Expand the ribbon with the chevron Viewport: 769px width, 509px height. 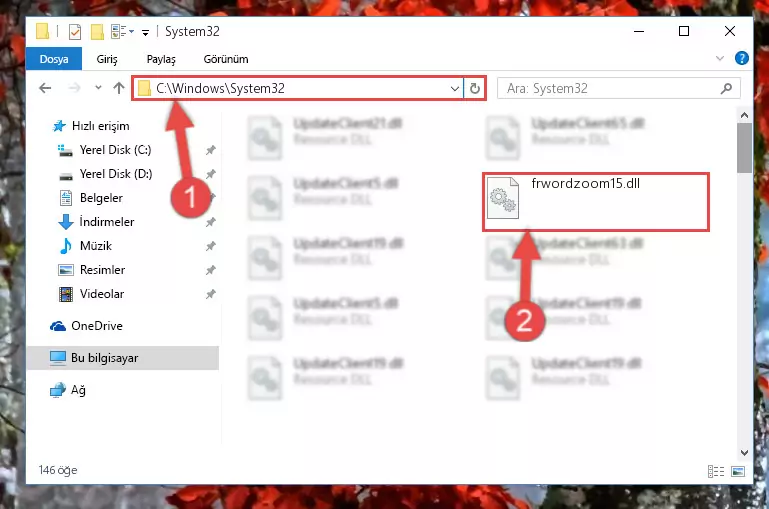(x=719, y=58)
